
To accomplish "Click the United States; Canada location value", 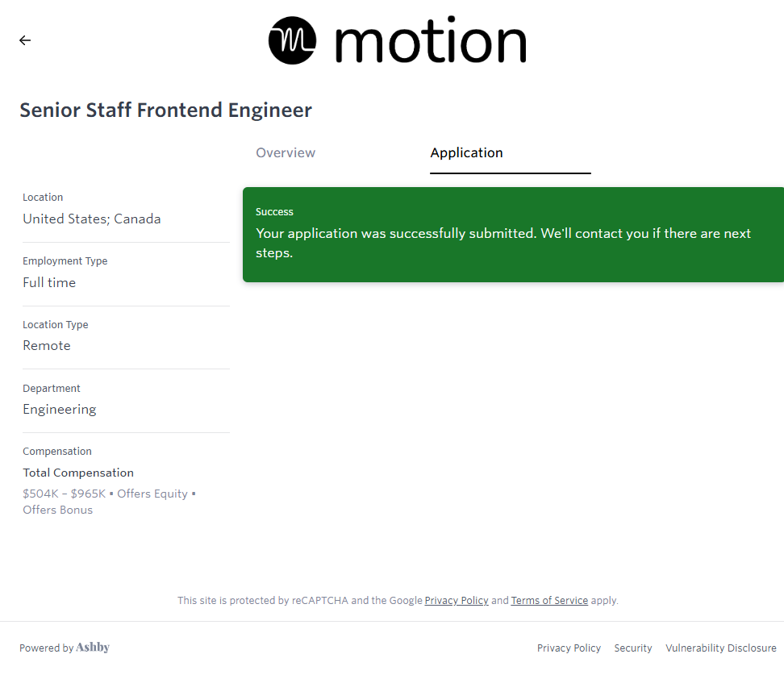I will point(91,219).
